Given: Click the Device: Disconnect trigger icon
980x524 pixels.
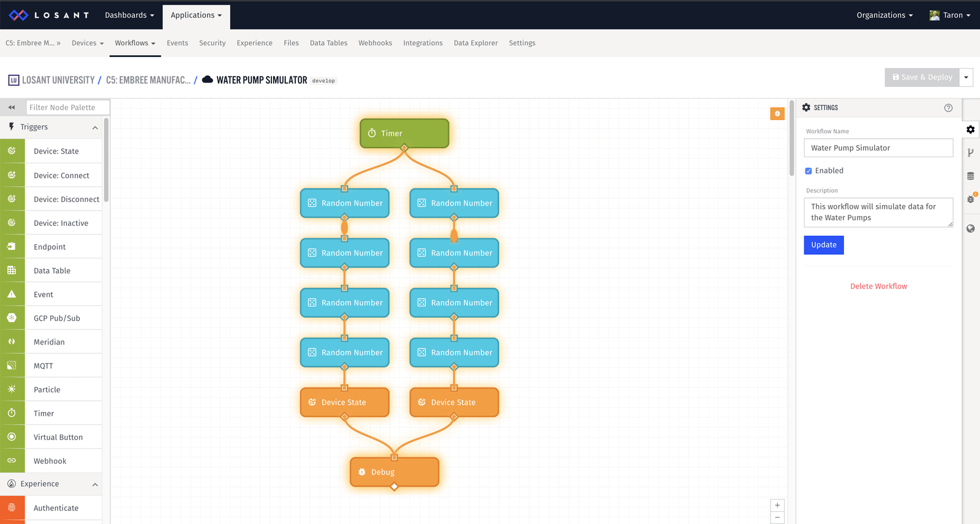Looking at the screenshot, I should 12,198.
